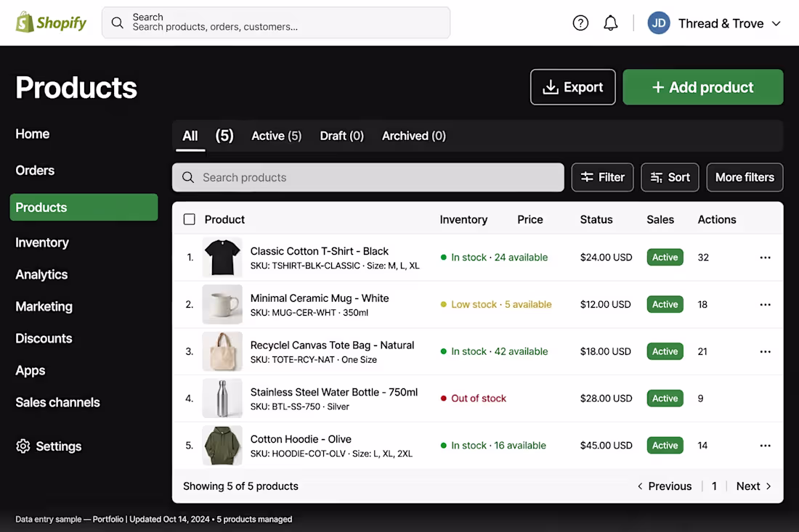Screen dimensions: 799x532
Task: Open Inventory in the sidebar
Action: pyautogui.click(x=42, y=243)
